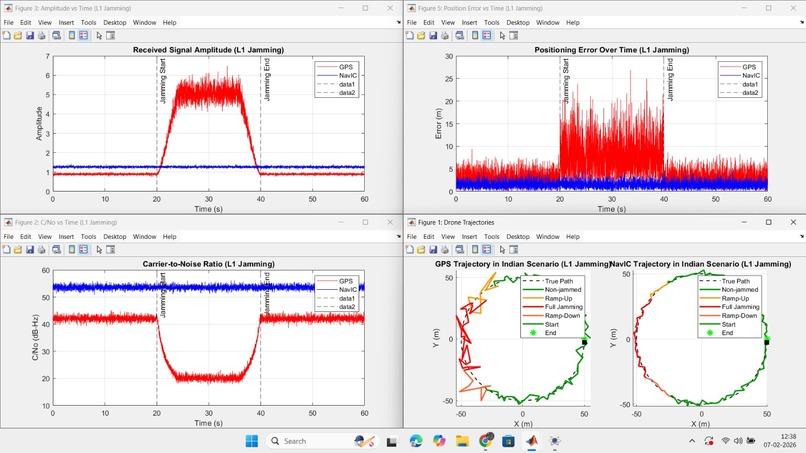
Task: Expand menu bar overflow arrow in Figure 1
Action: point(802,237)
